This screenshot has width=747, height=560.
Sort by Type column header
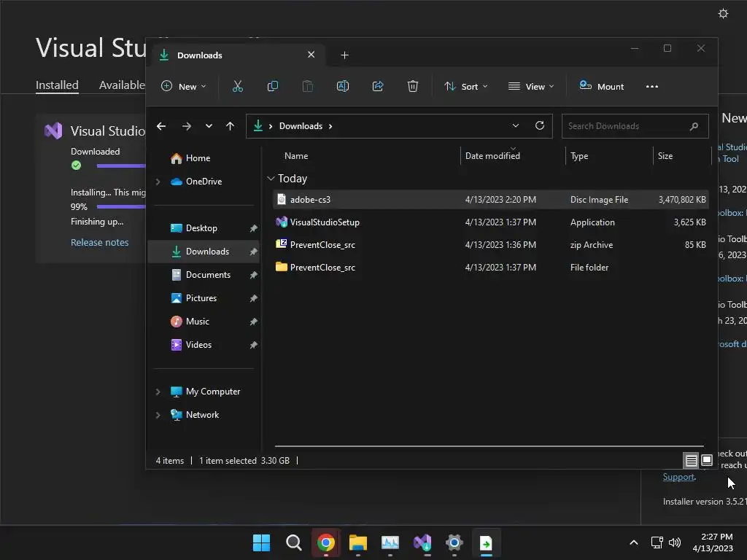579,156
